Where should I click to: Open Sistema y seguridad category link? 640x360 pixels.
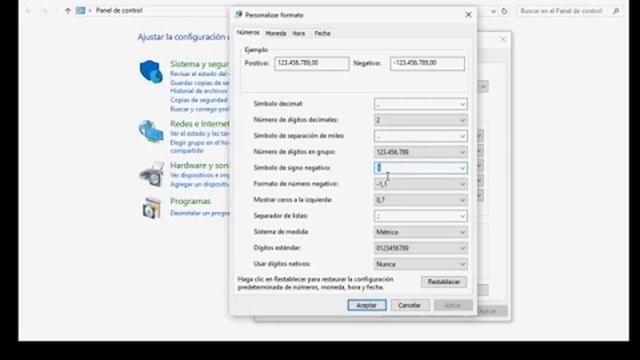200,64
